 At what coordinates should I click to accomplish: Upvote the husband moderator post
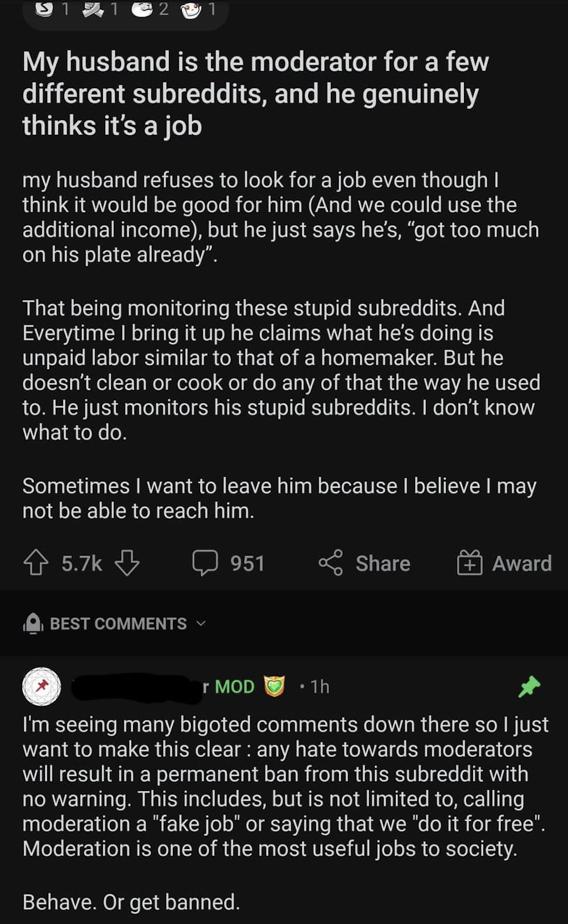pyautogui.click(x=36, y=563)
